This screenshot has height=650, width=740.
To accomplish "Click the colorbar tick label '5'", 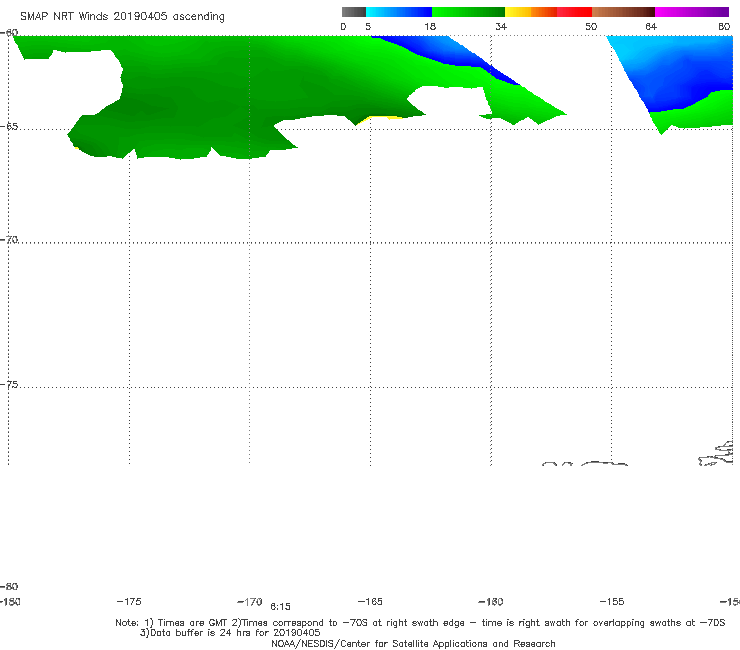I will click(368, 26).
